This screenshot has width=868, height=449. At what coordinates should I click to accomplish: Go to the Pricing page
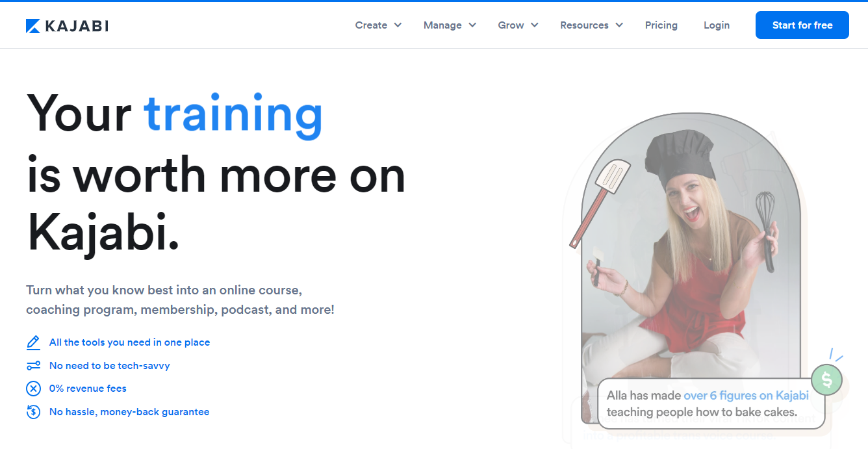coord(661,25)
